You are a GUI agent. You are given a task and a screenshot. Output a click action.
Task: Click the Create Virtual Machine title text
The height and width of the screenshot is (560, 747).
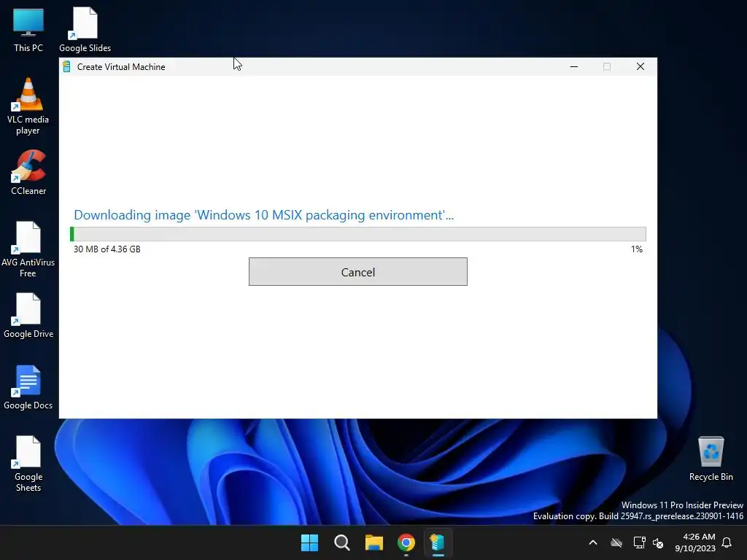pyautogui.click(x=121, y=67)
